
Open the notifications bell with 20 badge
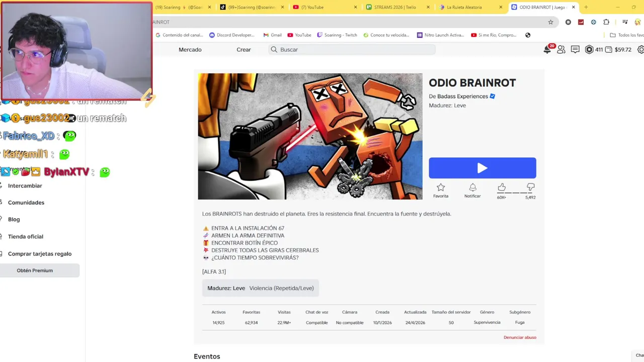(547, 49)
